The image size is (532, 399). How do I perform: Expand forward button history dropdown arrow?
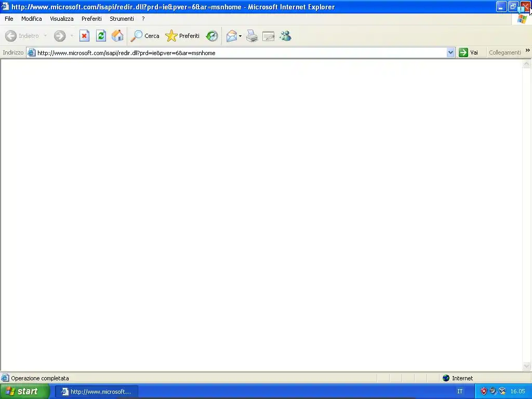pyautogui.click(x=72, y=36)
